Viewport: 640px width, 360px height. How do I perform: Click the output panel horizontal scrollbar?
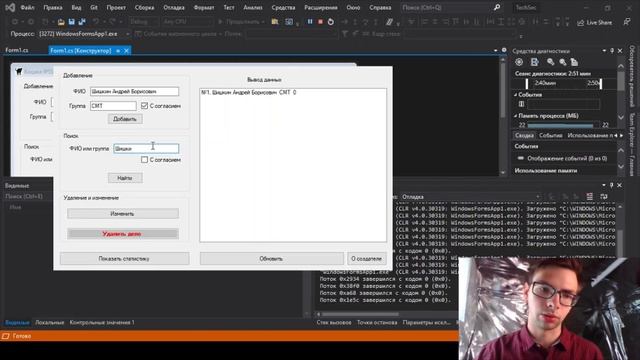coord(360,314)
